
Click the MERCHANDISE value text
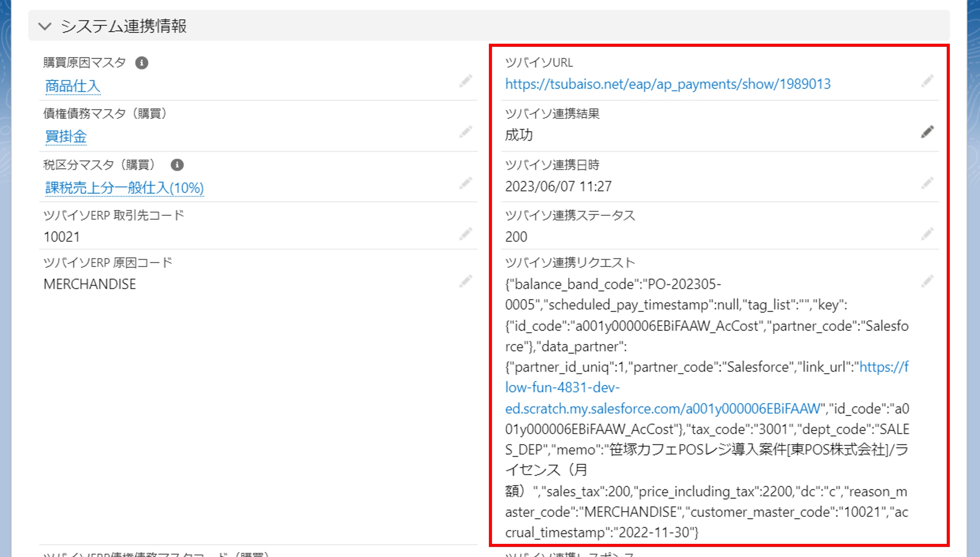point(90,284)
